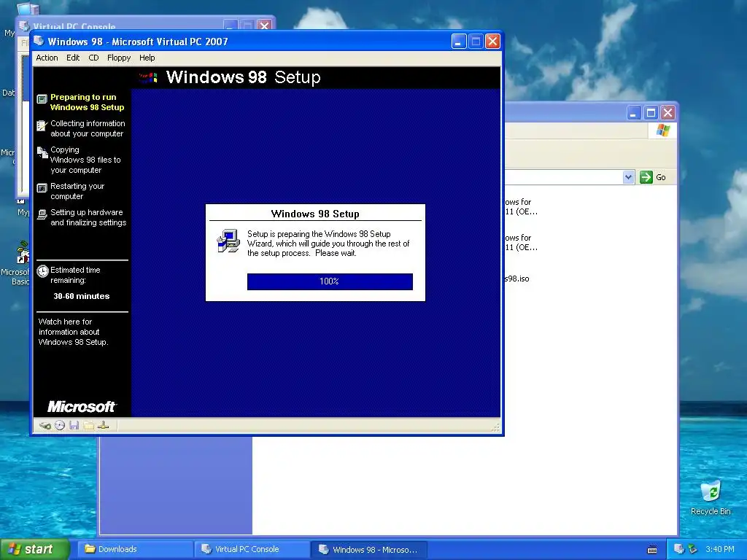Open the Action menu in Virtual PC
The height and width of the screenshot is (560, 747).
47,58
